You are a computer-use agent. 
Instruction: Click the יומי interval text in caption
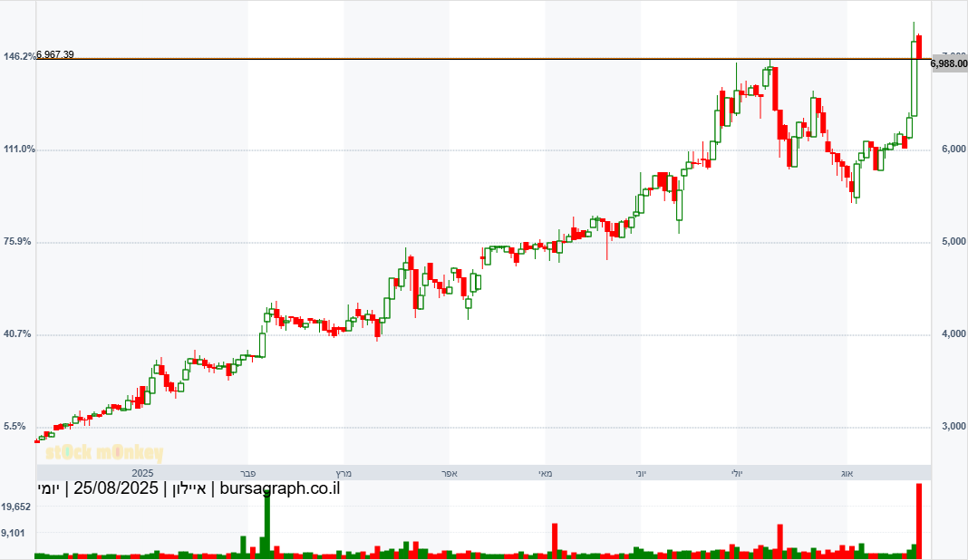pos(48,488)
